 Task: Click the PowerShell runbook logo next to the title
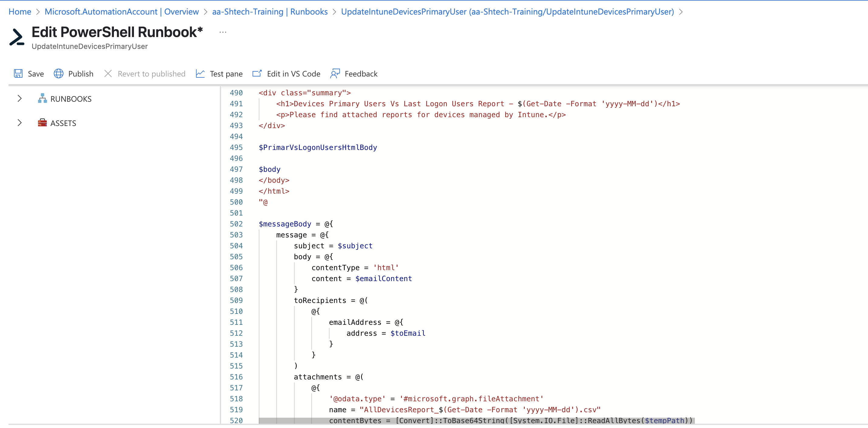pos(16,37)
